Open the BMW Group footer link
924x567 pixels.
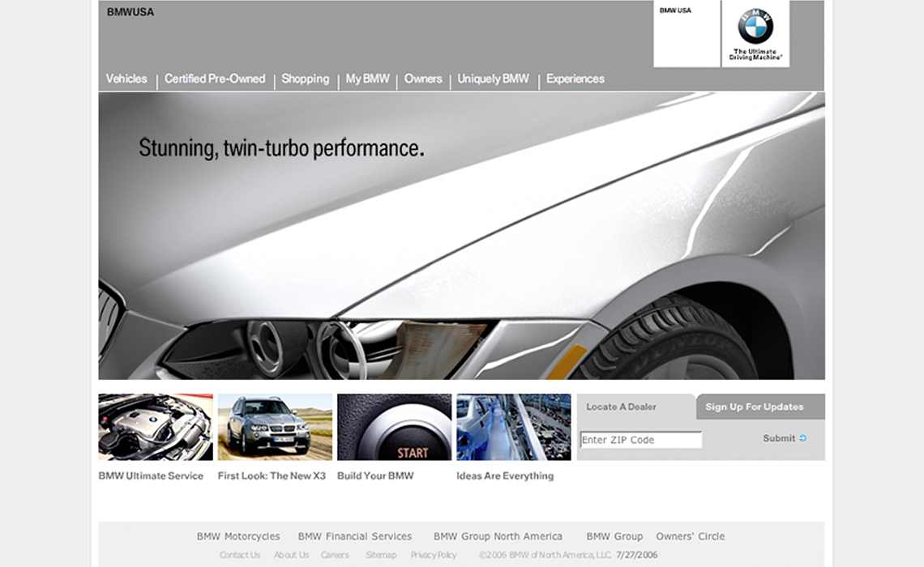614,536
